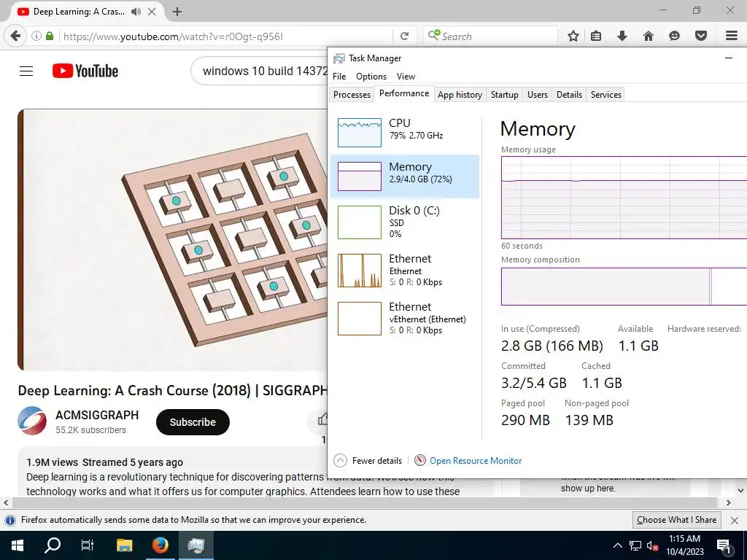Viewport: 747px width, 560px height.
Task: Open the Action Center notifications icon
Action: 724,545
